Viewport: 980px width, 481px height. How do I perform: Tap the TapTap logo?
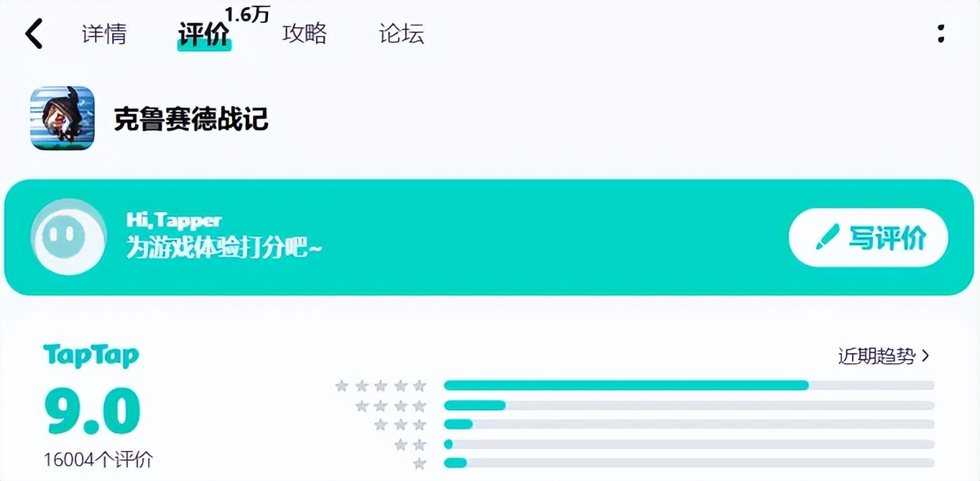91,356
